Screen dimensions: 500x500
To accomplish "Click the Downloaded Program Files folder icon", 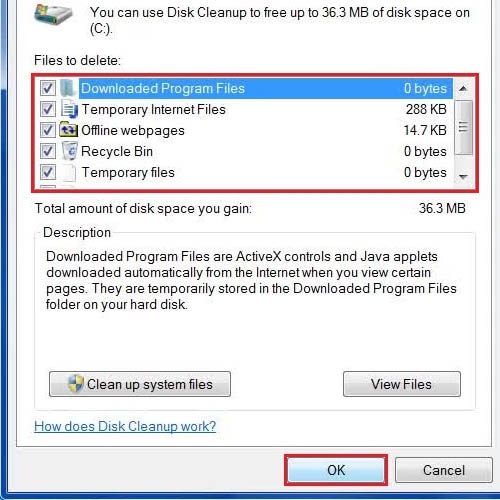I will click(x=68, y=88).
